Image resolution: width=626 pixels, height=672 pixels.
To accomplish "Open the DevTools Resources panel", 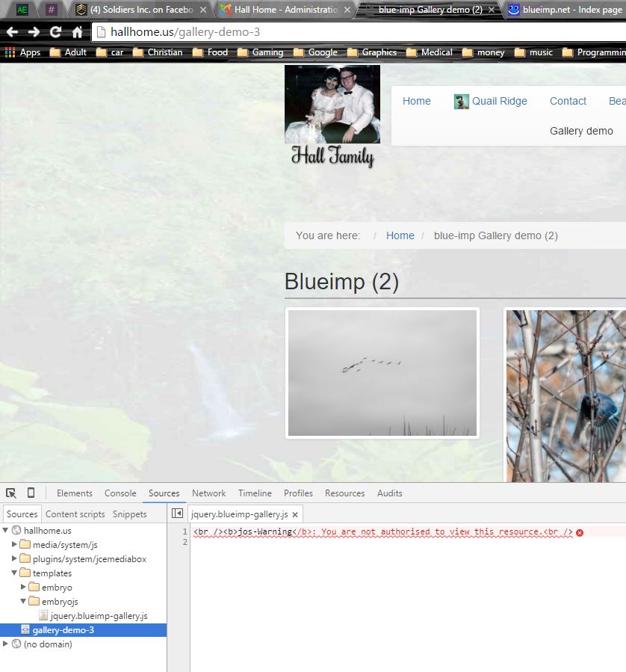I will click(344, 493).
